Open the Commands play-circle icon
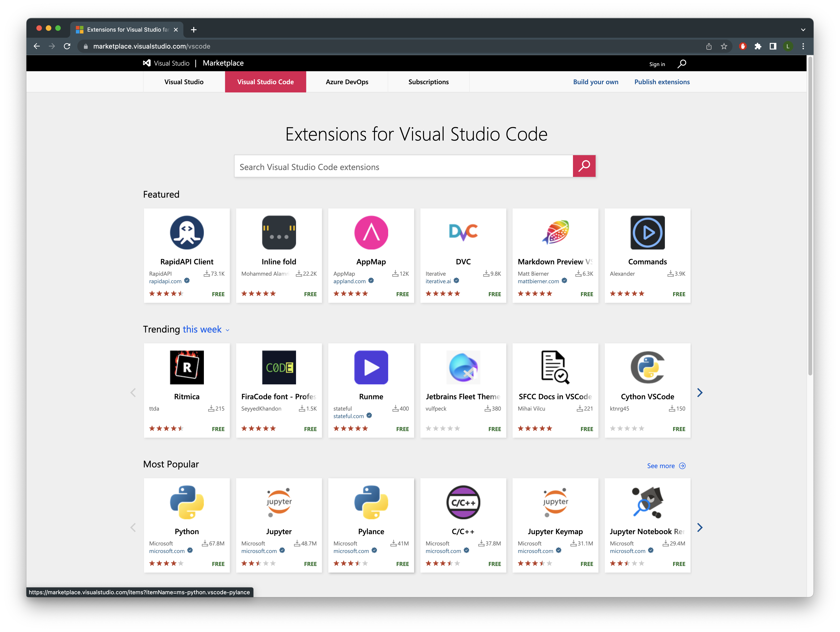The width and height of the screenshot is (840, 632). pos(647,232)
